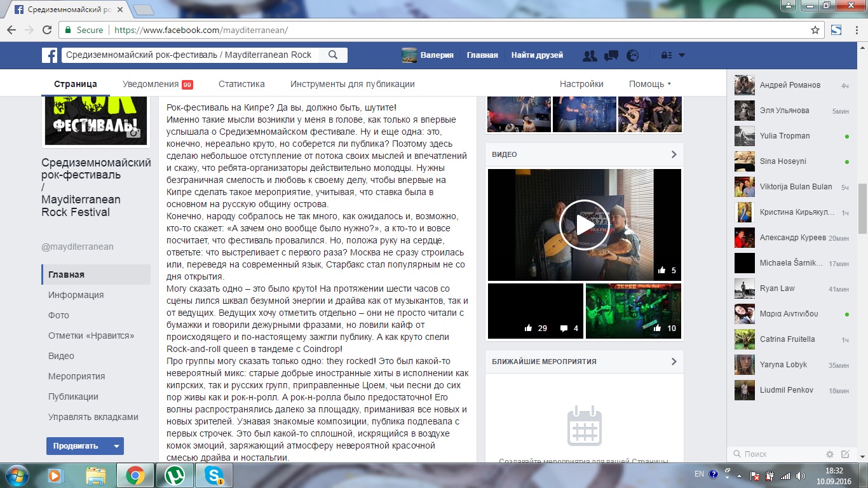868x488 pixels.
Task: Open the Windows Start button
Action: 15,475
